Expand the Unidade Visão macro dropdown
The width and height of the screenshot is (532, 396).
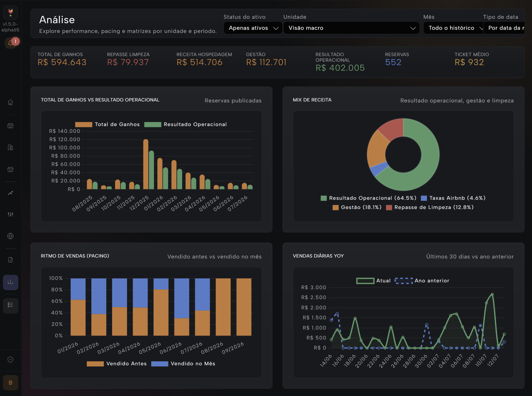pos(351,28)
